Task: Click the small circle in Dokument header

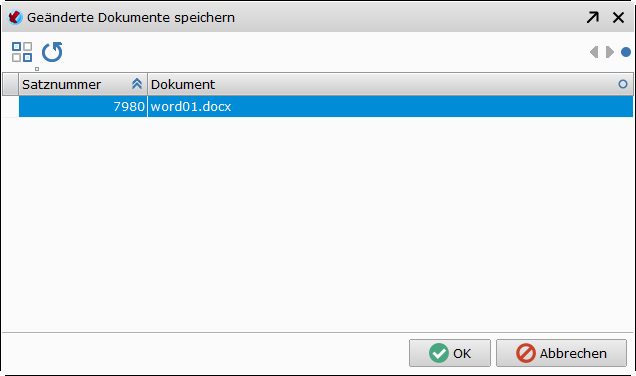Action: (x=623, y=84)
